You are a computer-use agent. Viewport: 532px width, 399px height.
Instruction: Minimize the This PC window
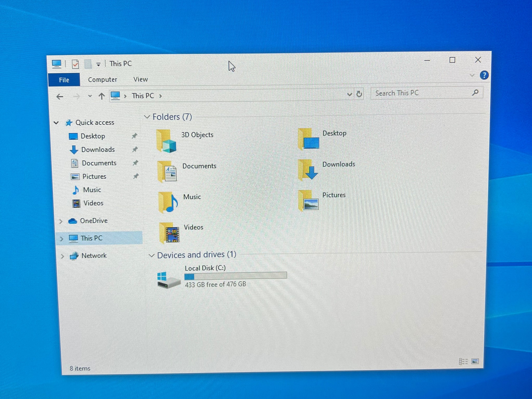[427, 61]
